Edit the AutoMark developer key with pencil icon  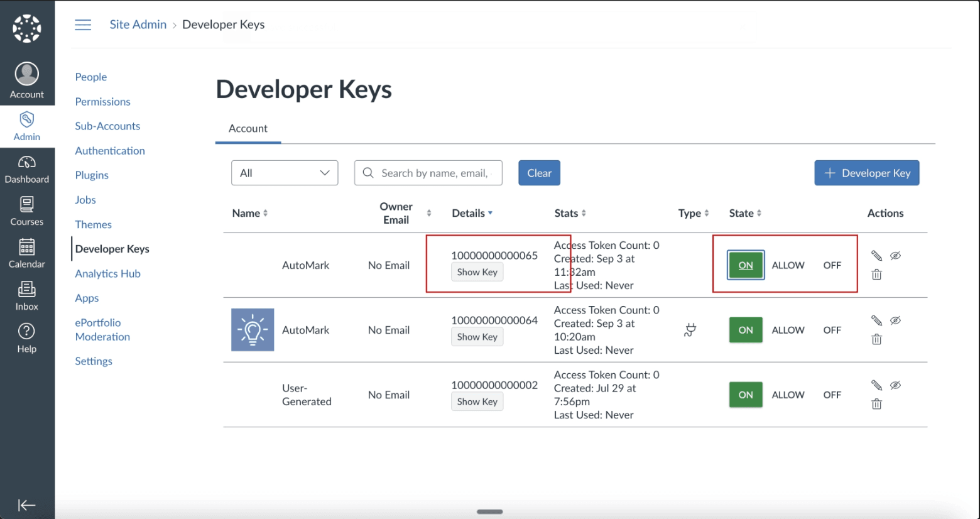coord(876,255)
